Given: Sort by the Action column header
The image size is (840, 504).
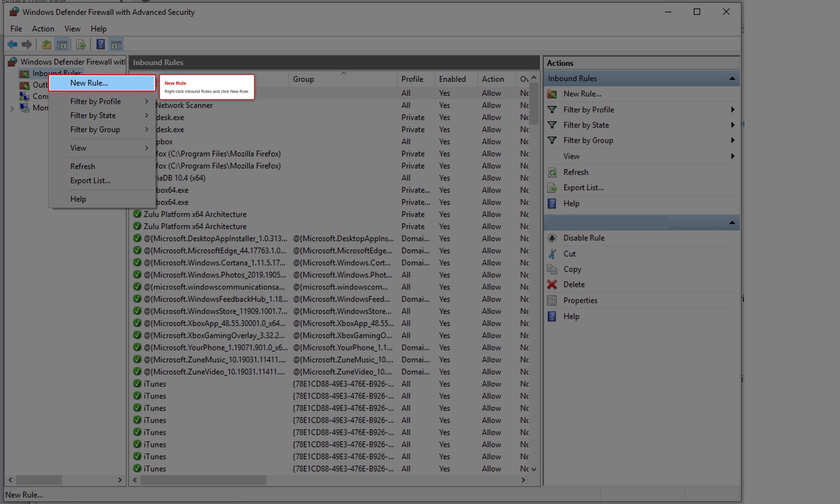Looking at the screenshot, I should (x=497, y=79).
